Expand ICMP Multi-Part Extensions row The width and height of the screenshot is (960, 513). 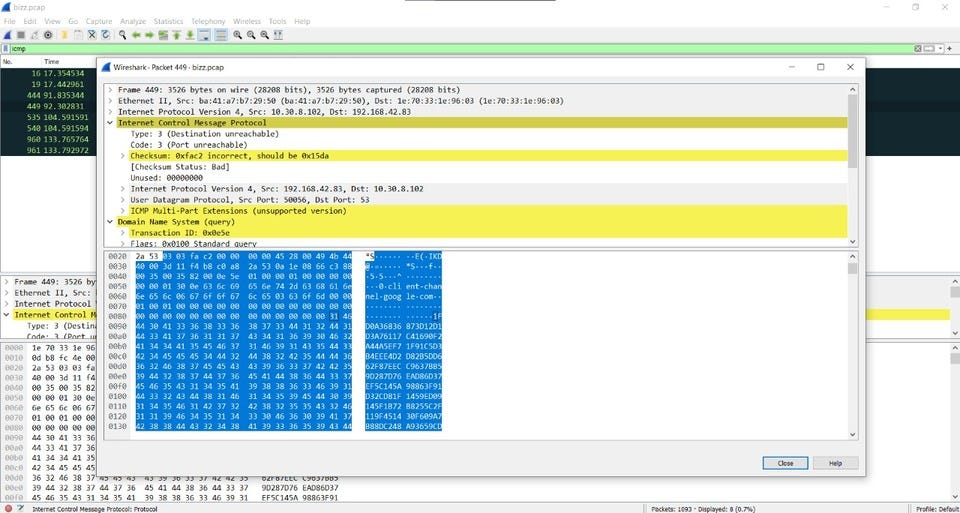click(x=122, y=211)
